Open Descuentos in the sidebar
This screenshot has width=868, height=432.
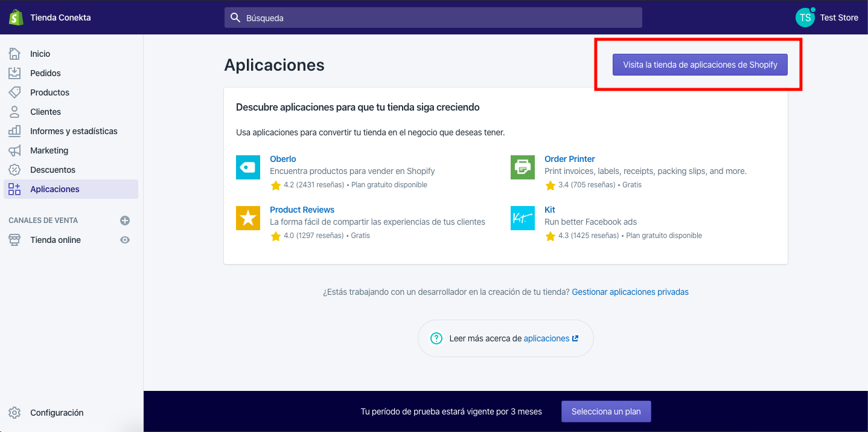(53, 170)
